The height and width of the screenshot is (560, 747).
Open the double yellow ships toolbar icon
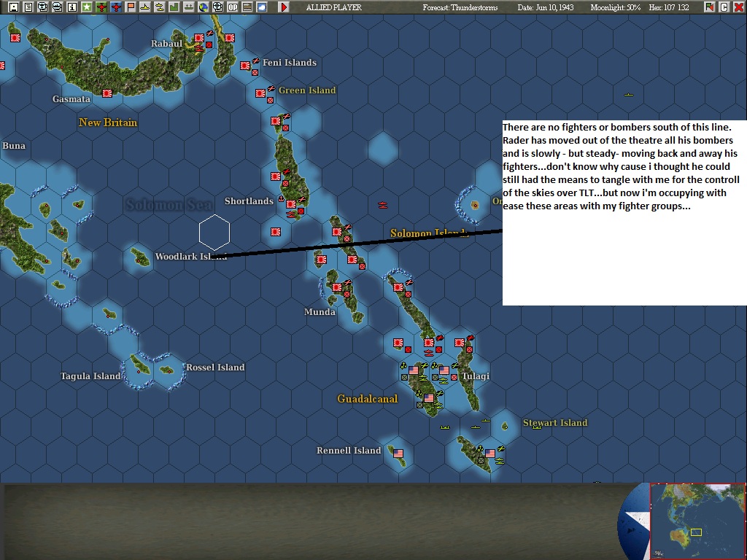coord(160,7)
